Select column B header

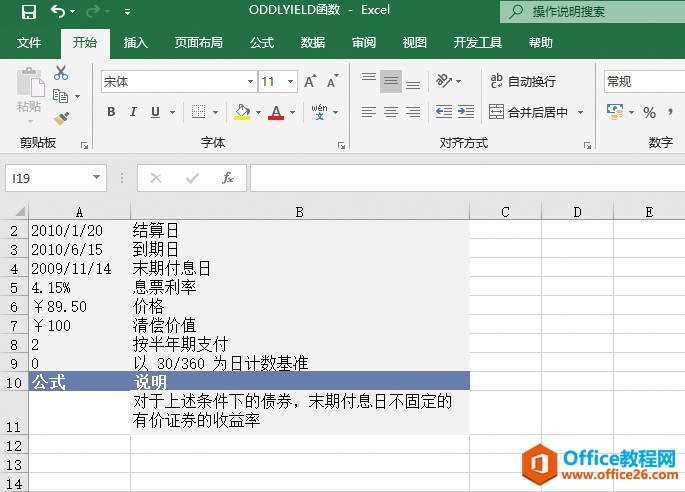(x=300, y=212)
